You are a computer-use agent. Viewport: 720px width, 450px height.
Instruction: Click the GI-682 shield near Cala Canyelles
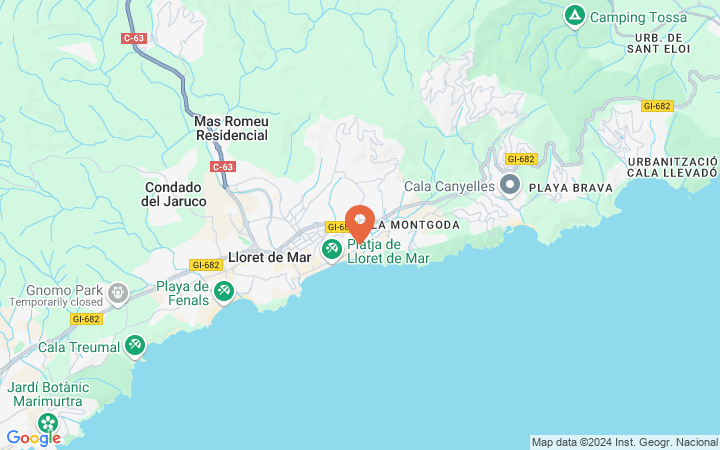(521, 159)
